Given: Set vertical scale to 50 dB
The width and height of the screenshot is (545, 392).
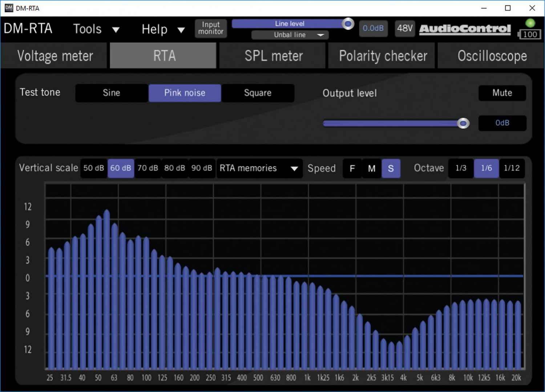Looking at the screenshot, I should 94,168.
